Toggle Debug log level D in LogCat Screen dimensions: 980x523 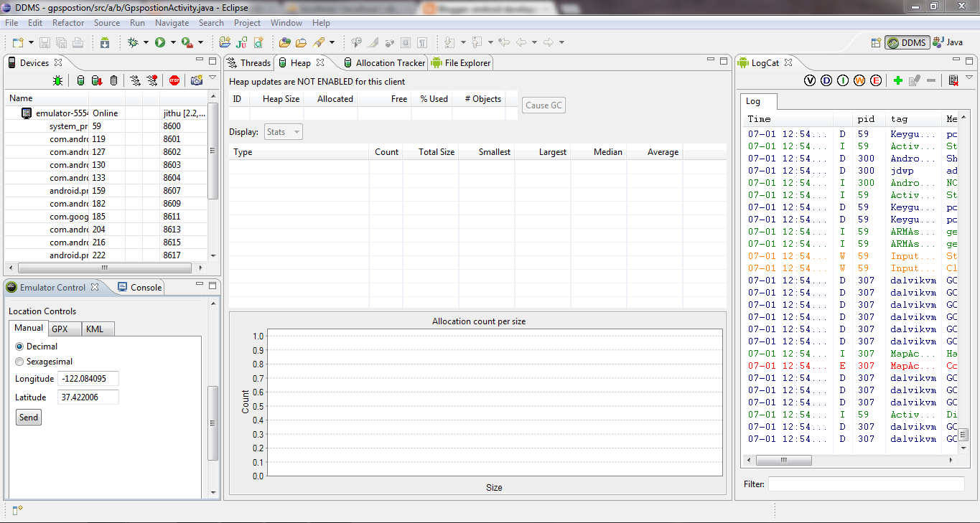coord(826,80)
